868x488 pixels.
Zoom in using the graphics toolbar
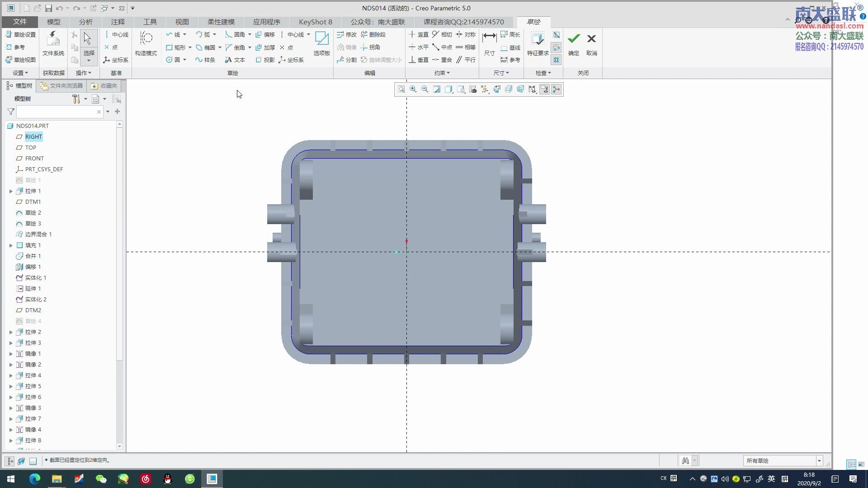coord(413,89)
